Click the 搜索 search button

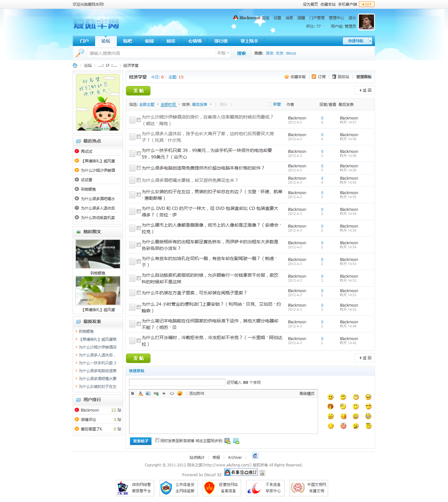[241, 53]
